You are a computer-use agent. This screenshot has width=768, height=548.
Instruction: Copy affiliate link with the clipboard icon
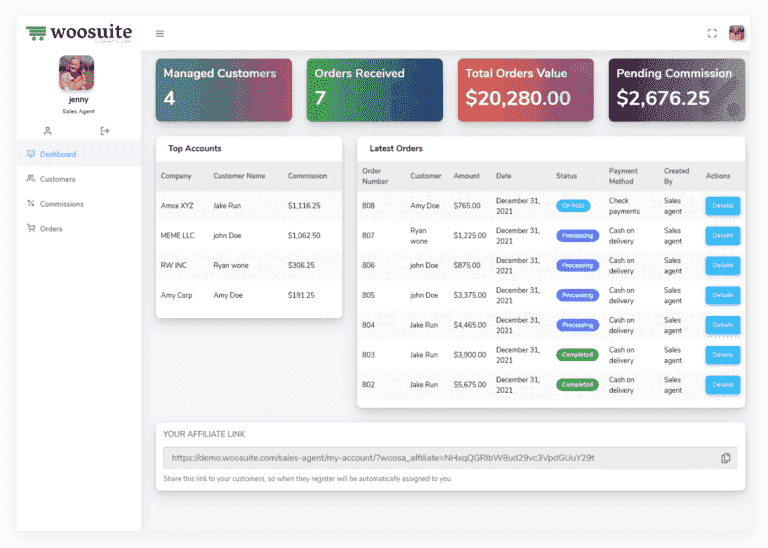(x=725, y=458)
